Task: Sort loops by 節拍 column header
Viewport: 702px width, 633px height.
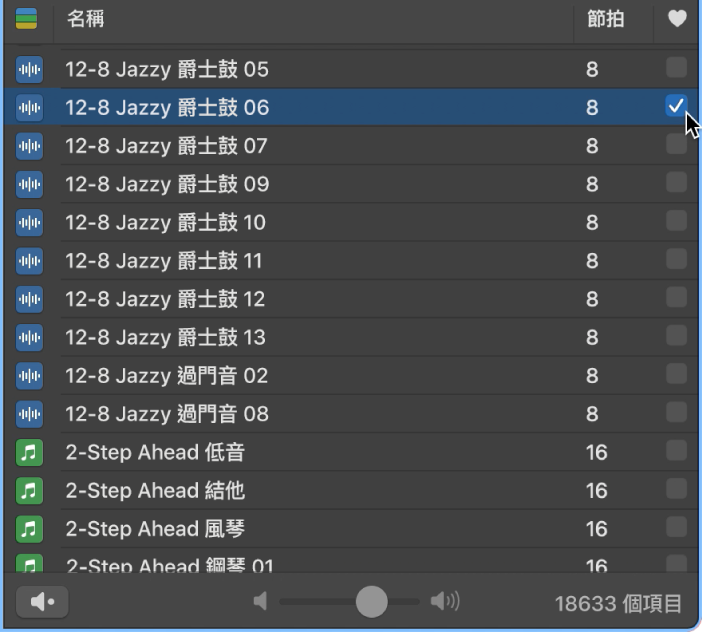Action: (605, 19)
